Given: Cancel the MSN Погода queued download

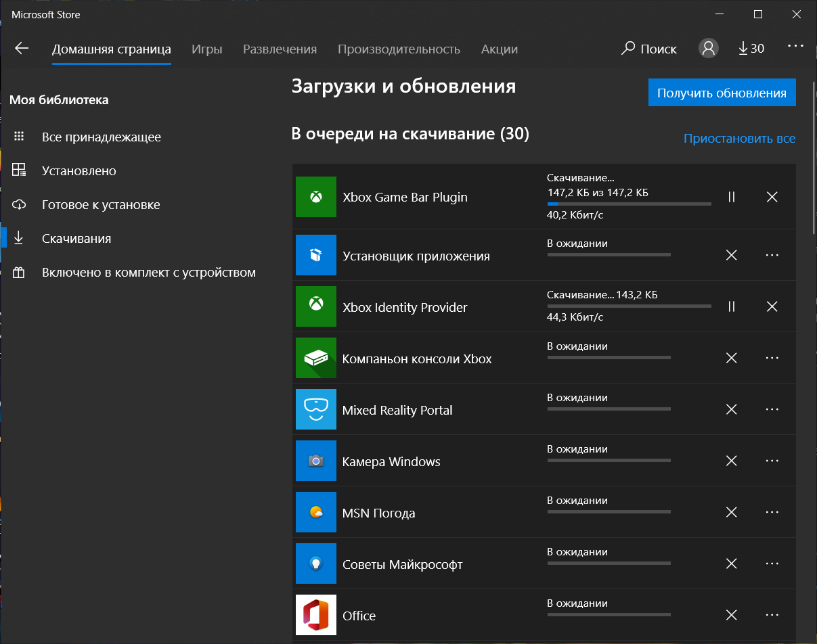Looking at the screenshot, I should tap(731, 512).
